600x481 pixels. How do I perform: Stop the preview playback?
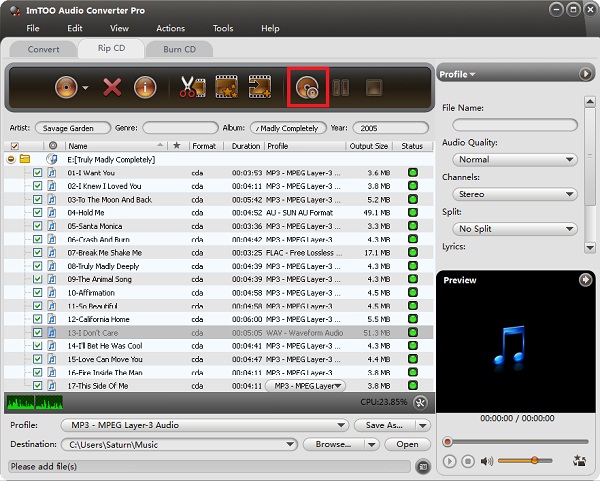(468, 461)
